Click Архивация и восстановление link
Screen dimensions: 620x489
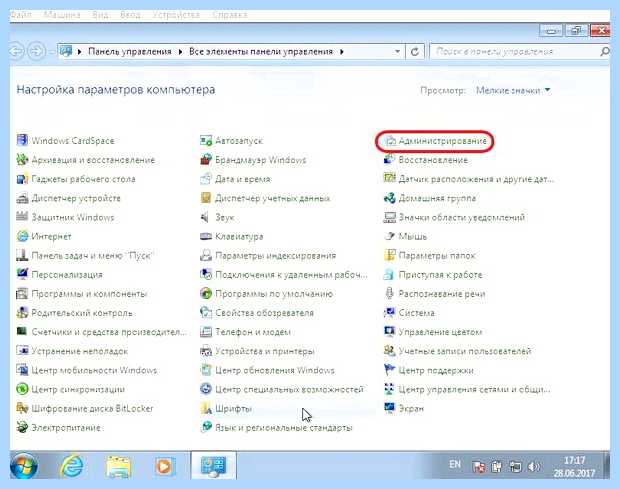click(x=93, y=160)
